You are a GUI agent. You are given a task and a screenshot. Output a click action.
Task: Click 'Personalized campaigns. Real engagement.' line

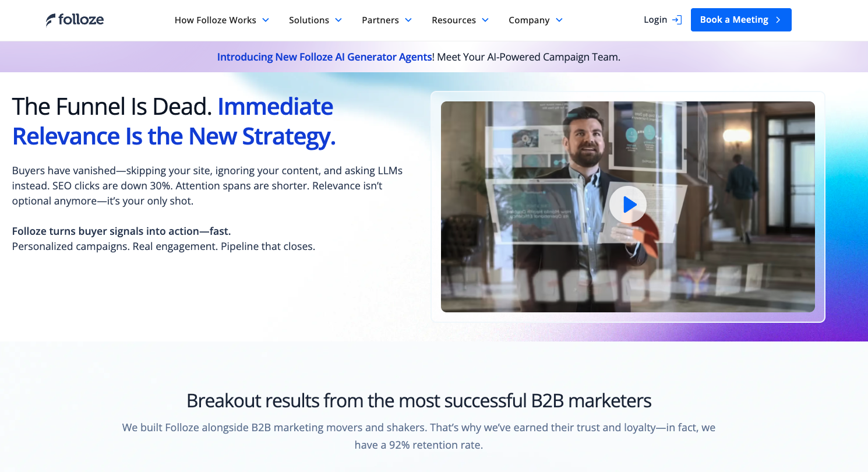click(164, 246)
